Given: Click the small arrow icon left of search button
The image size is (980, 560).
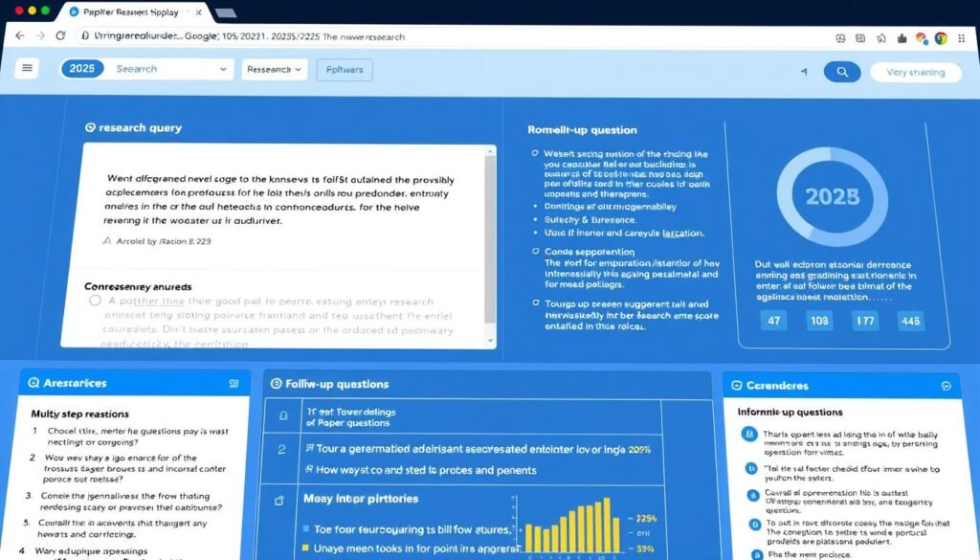Looking at the screenshot, I should pyautogui.click(x=803, y=72).
